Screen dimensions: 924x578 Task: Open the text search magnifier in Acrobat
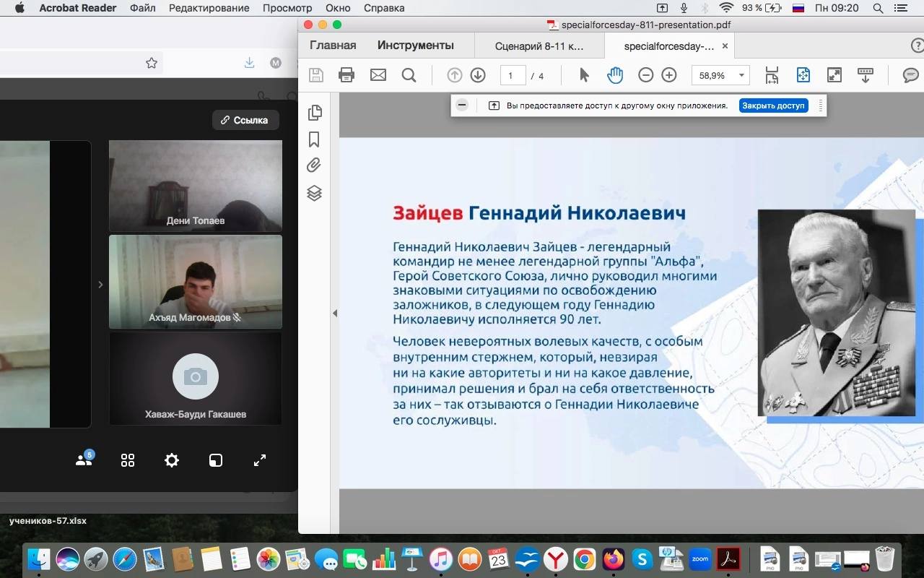(409, 75)
